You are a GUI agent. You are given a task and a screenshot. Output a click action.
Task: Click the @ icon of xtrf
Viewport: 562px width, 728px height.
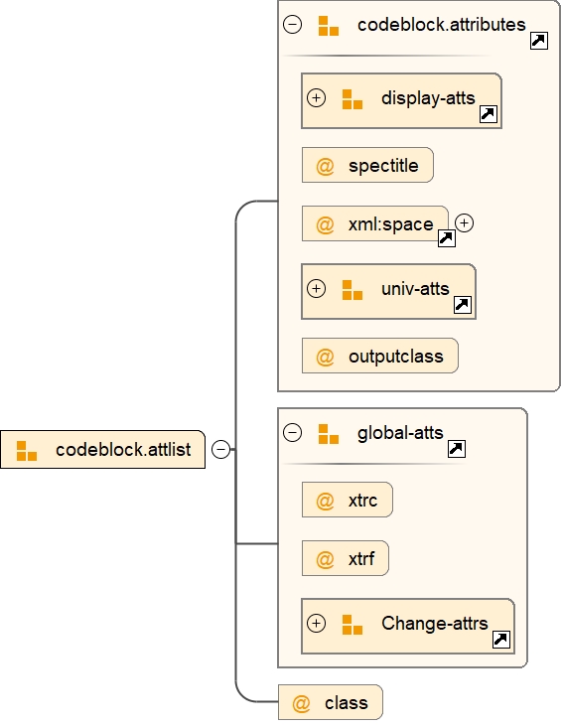click(325, 559)
